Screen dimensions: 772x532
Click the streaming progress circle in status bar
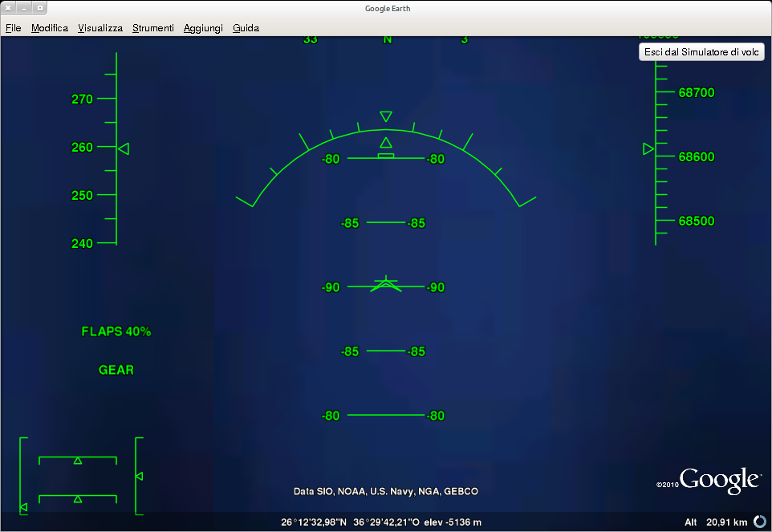tap(758, 522)
